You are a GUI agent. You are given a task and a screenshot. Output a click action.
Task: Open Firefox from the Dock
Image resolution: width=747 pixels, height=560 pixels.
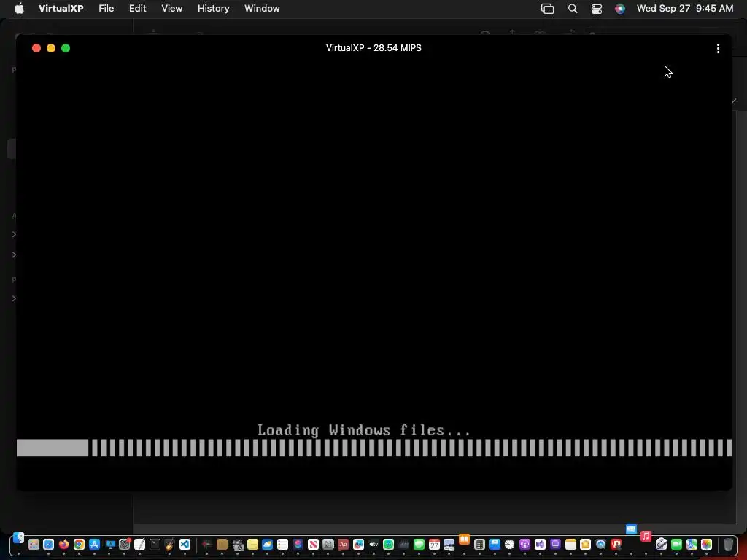[64, 544]
